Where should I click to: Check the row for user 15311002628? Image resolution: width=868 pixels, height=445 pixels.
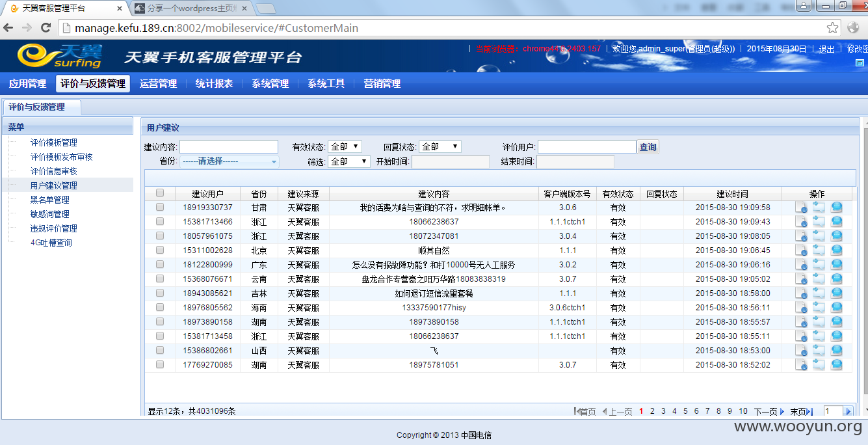pos(160,250)
